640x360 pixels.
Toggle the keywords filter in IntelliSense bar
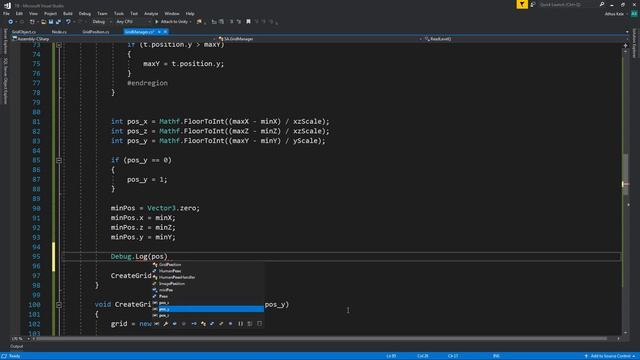point(250,324)
